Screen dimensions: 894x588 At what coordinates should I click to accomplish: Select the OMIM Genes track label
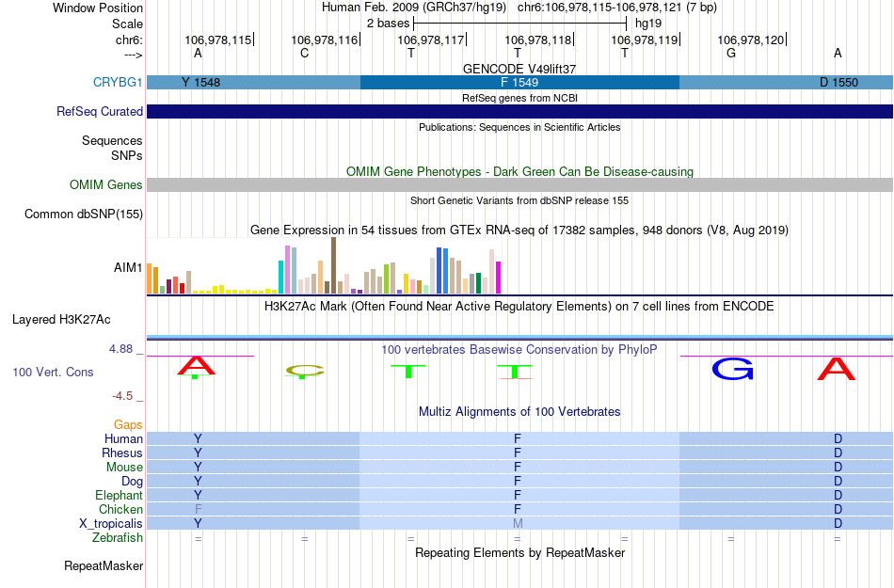(x=106, y=184)
